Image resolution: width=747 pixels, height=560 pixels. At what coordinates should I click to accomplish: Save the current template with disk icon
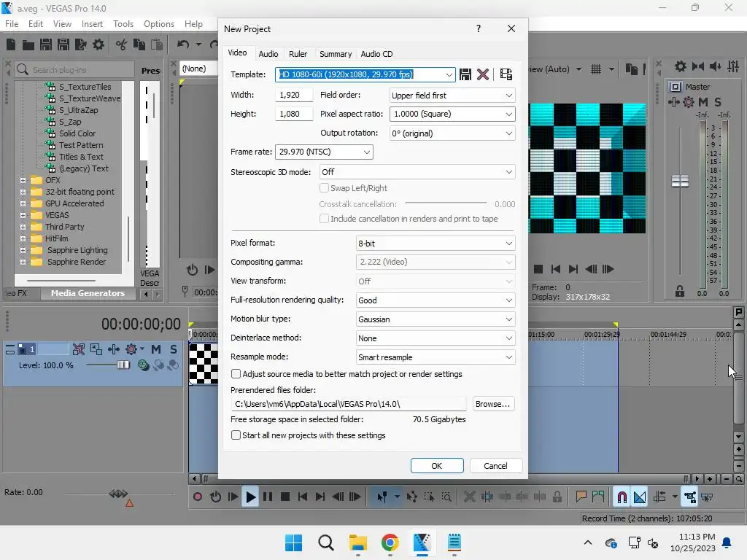click(465, 74)
